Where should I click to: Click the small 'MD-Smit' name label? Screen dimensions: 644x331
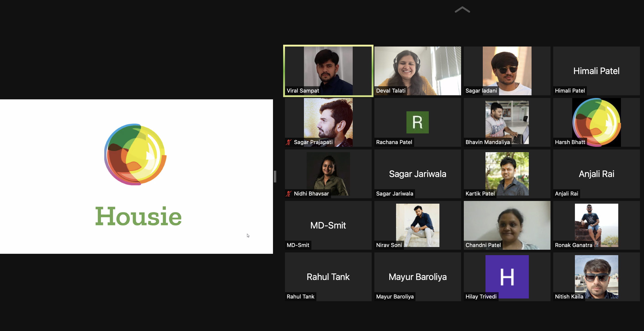tap(298, 245)
